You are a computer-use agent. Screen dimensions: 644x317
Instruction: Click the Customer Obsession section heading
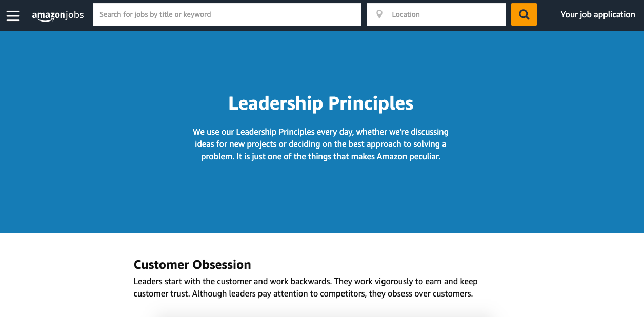click(192, 265)
